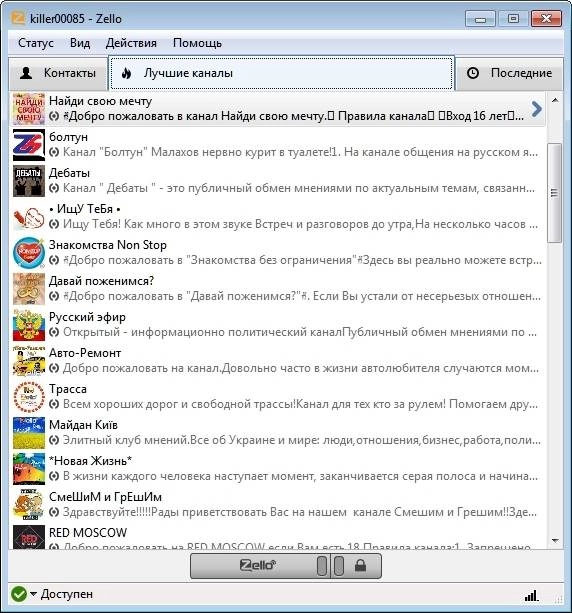The image size is (572, 613).
Task: Open the Помощь menu
Action: pyautogui.click(x=197, y=43)
